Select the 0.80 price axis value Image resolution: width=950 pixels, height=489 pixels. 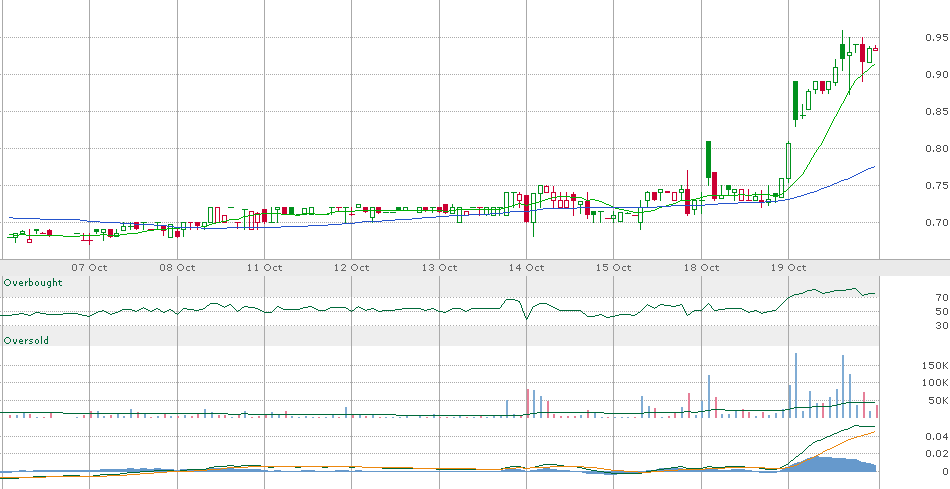pos(936,148)
